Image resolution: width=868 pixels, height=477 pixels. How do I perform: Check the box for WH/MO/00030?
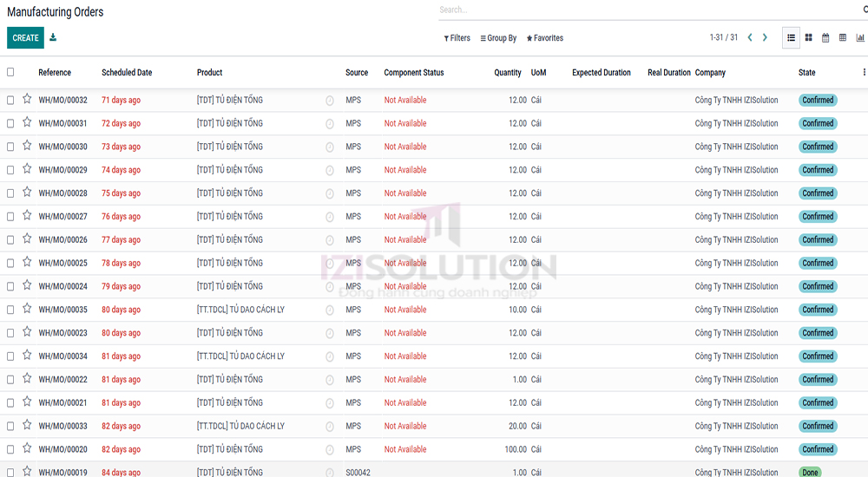click(10, 147)
